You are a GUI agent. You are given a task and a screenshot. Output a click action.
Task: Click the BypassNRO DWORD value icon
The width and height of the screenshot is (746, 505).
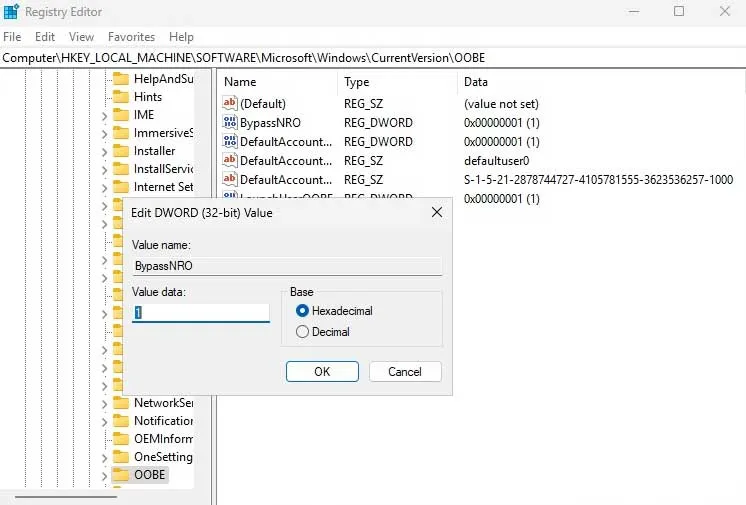pyautogui.click(x=230, y=122)
